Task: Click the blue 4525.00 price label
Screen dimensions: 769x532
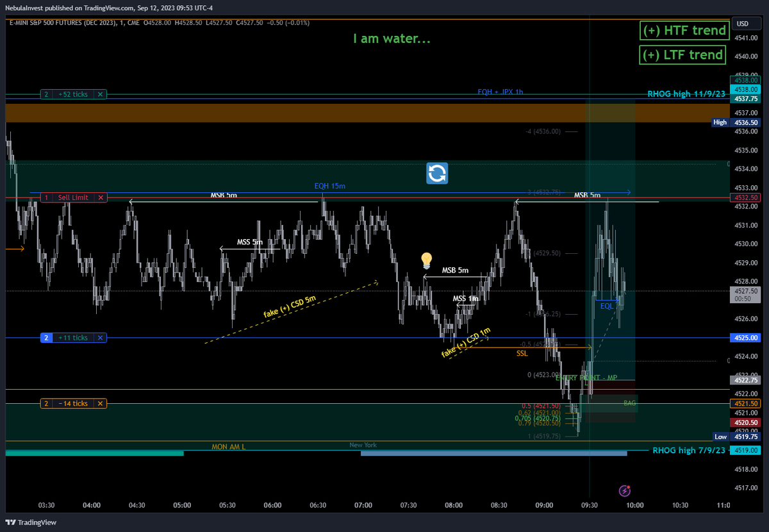Action: coord(747,338)
